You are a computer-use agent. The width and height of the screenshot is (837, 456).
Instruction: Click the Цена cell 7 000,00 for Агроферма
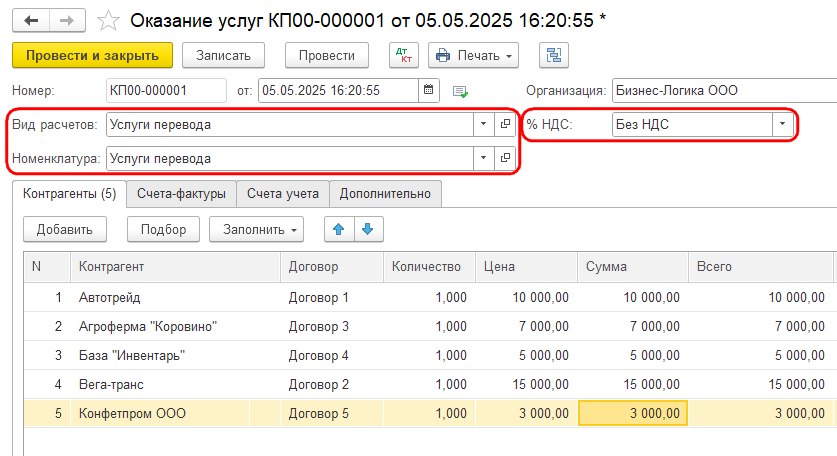coord(526,326)
